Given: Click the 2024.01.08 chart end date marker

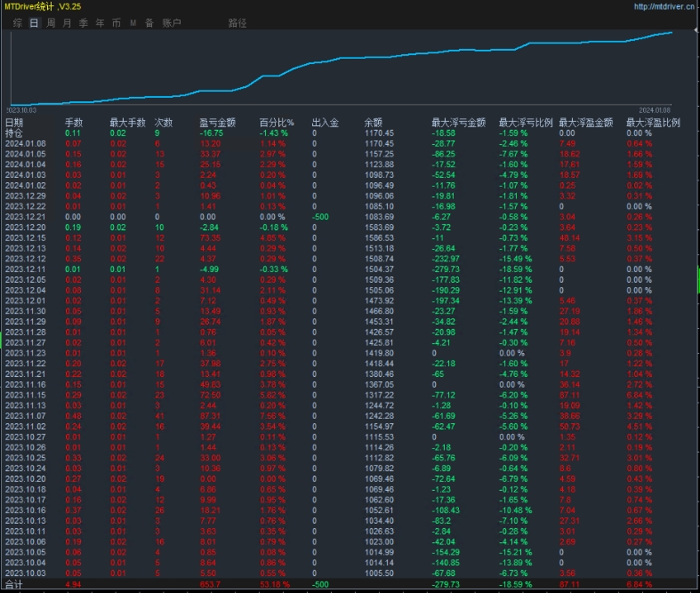Looking at the screenshot, I should pyautogui.click(x=656, y=109).
